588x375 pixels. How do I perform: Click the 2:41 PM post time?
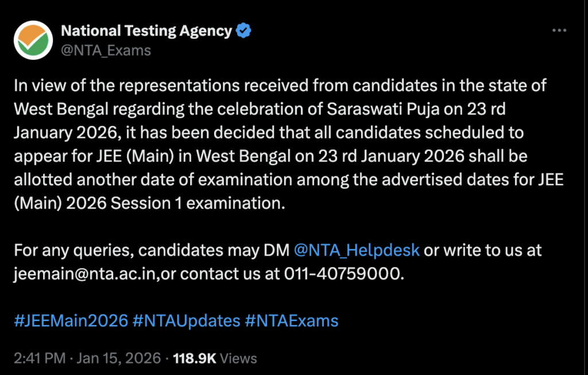coord(39,358)
